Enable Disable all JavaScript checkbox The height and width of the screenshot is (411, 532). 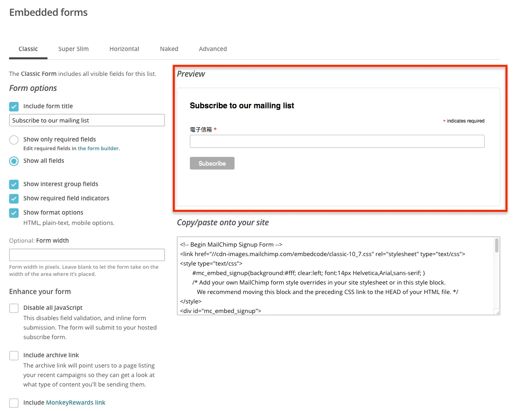(14, 308)
